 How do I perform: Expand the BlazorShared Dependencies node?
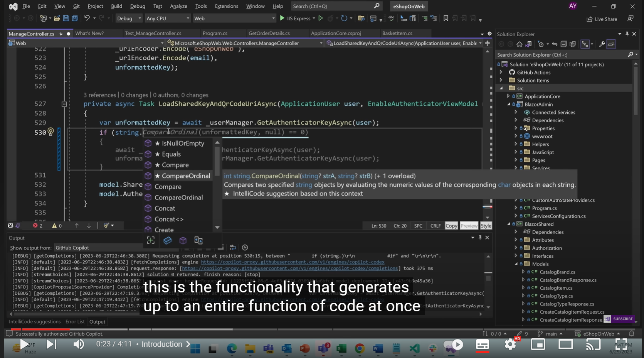pos(516,232)
